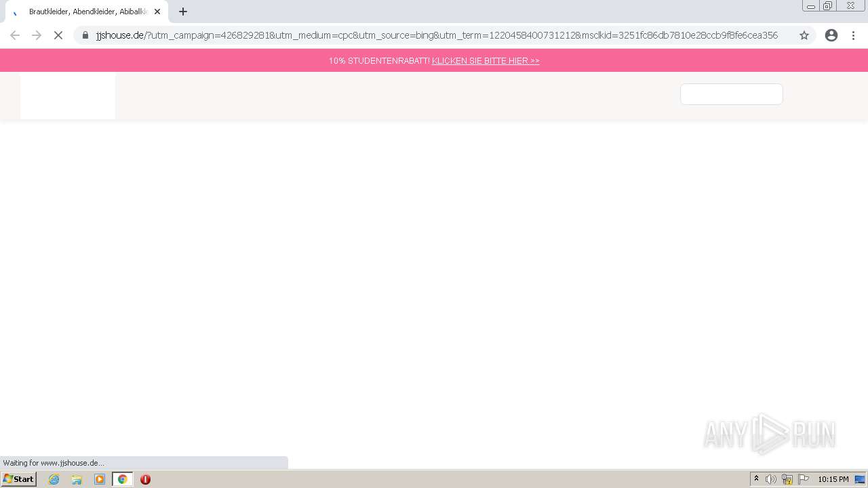Open the Chrome three-dot menu

coord(853,35)
